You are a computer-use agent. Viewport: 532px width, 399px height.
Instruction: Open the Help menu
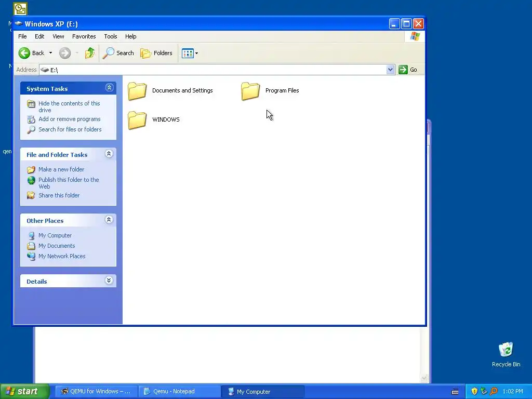[130, 36]
